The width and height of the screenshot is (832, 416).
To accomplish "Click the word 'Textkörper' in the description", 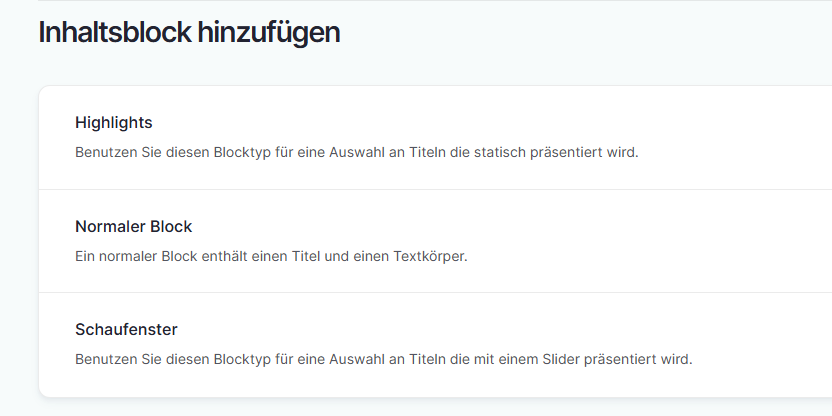I will pos(431,256).
